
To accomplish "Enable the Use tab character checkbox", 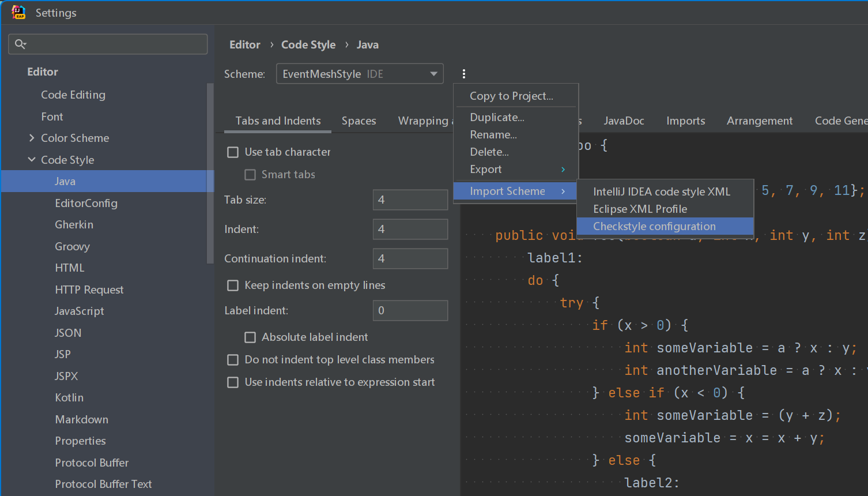I will click(233, 152).
